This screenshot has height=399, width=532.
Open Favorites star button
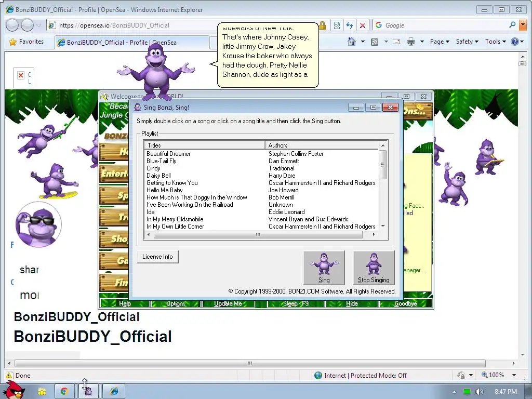click(x=26, y=42)
